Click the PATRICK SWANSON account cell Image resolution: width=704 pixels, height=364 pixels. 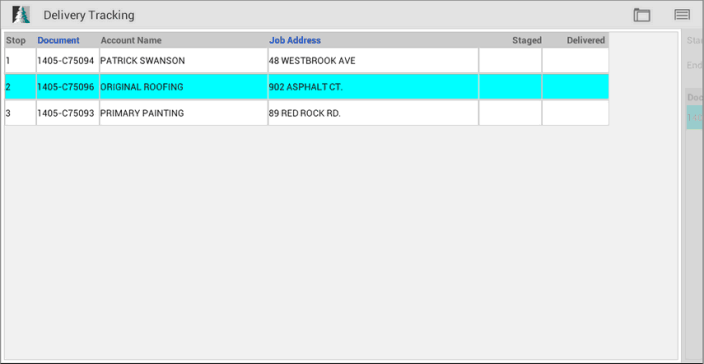click(184, 61)
